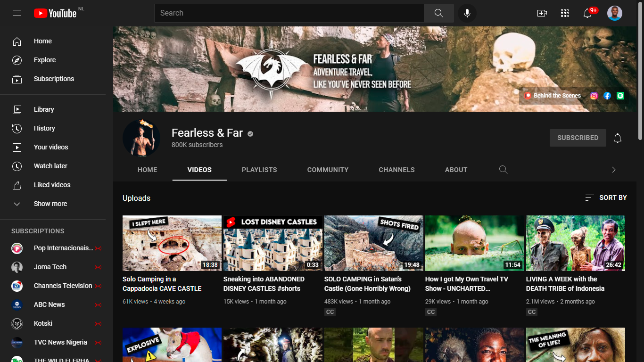
Task: Play the Lost Disney Castles thumbnail
Action: click(x=273, y=243)
